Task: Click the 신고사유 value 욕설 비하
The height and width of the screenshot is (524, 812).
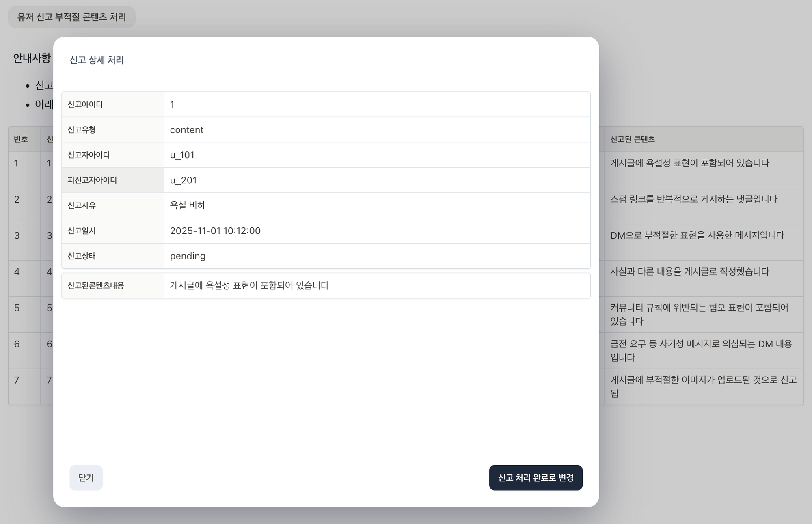Action: click(x=188, y=205)
